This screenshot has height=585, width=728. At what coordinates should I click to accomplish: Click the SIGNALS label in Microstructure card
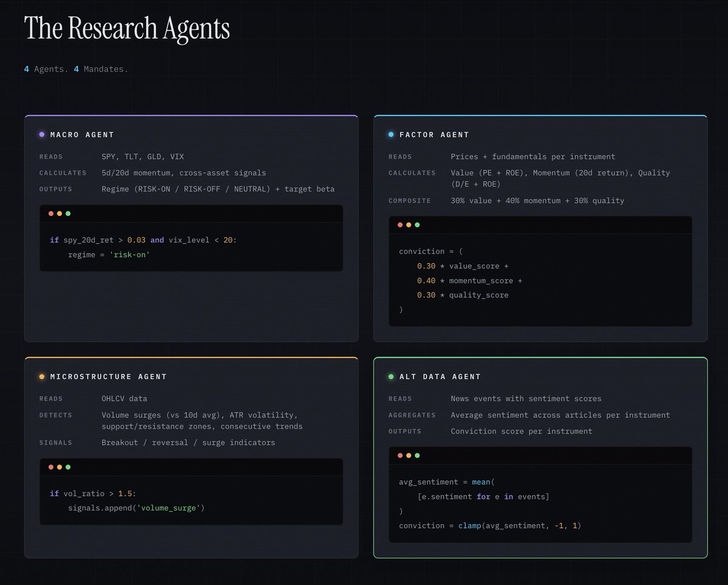coord(56,442)
